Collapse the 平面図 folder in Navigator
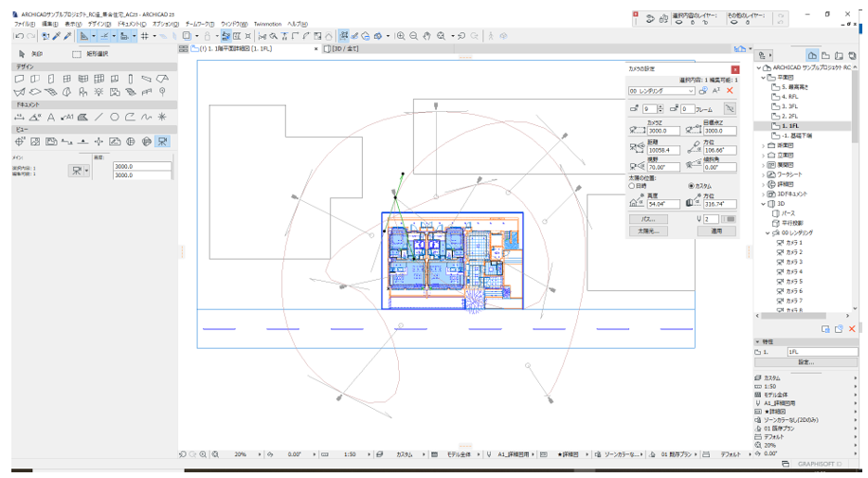This screenshot has height=478, width=868. tap(764, 78)
